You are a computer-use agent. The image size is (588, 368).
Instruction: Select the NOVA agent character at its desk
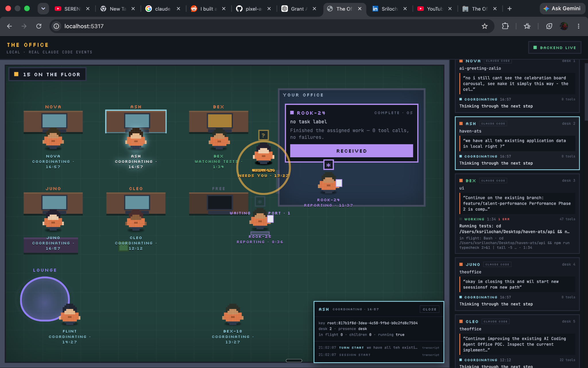[x=53, y=139]
